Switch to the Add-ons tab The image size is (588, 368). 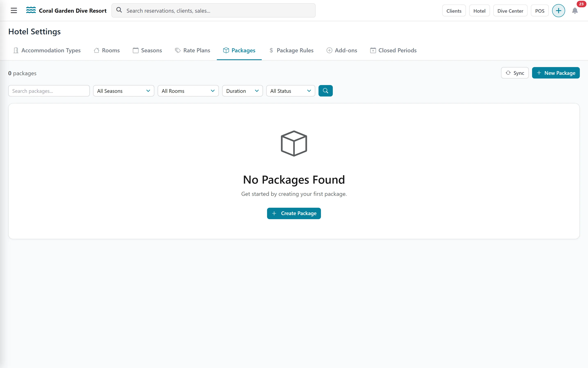tap(342, 50)
